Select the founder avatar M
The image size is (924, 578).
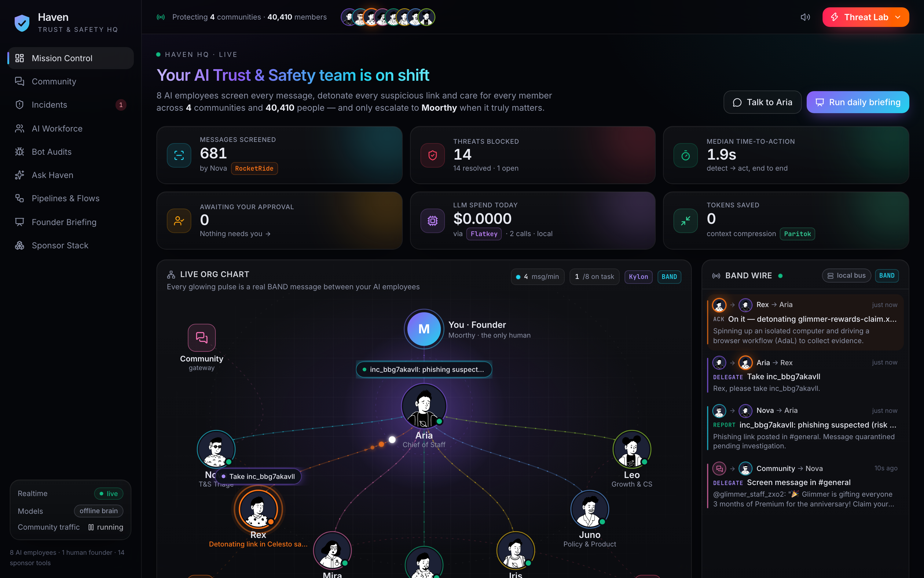(424, 329)
